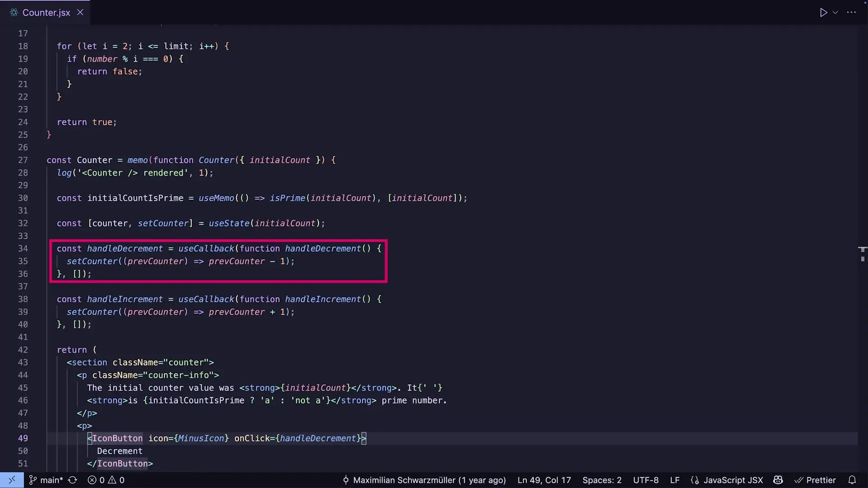Click the main* git branch indicator
This screenshot has width=868, height=488.
(46, 480)
